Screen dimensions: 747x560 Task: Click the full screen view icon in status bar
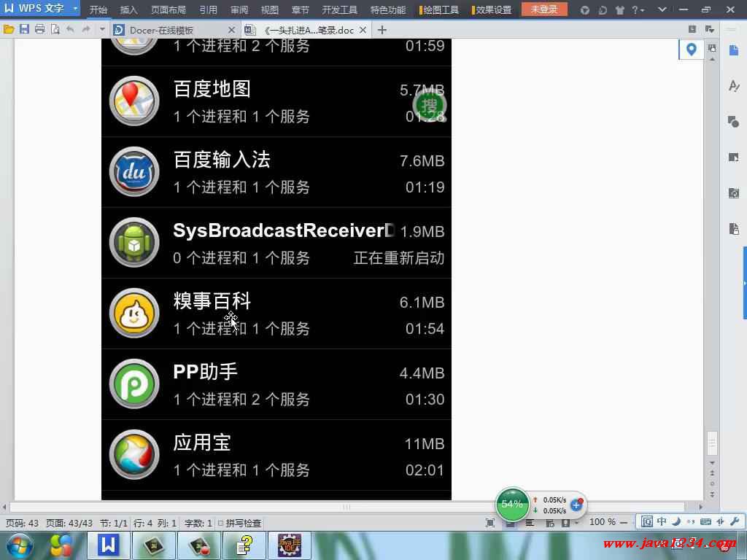click(x=490, y=523)
